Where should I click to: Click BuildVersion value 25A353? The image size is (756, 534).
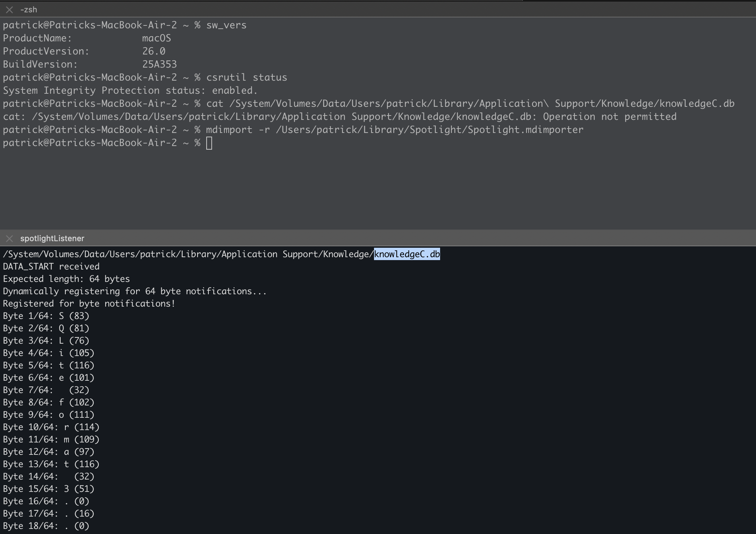[159, 65]
